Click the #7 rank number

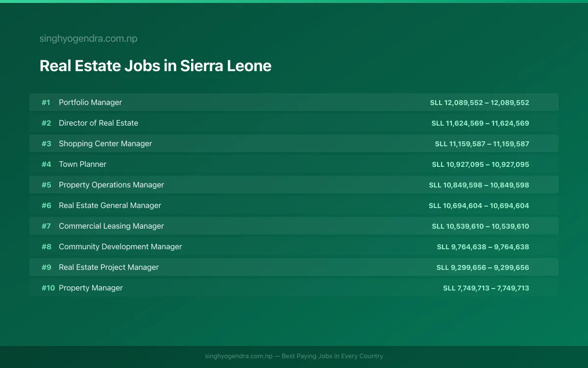click(x=46, y=226)
